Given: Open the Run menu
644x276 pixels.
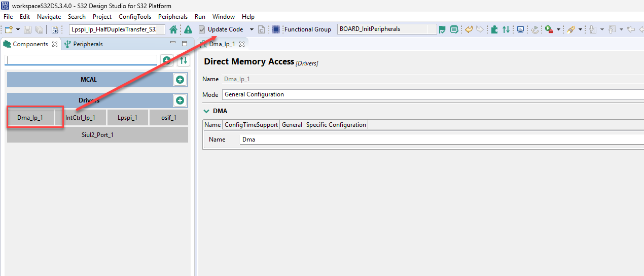Looking at the screenshot, I should tap(200, 17).
